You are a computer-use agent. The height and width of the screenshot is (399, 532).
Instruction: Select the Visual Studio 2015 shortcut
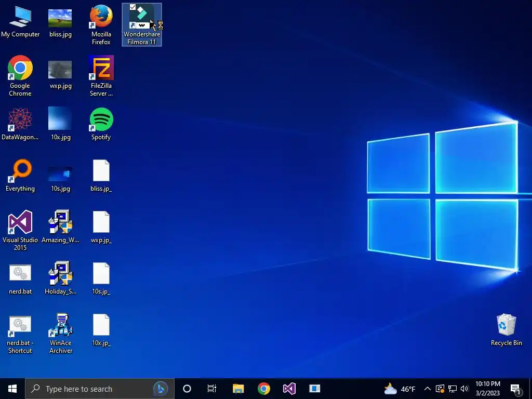20,231
